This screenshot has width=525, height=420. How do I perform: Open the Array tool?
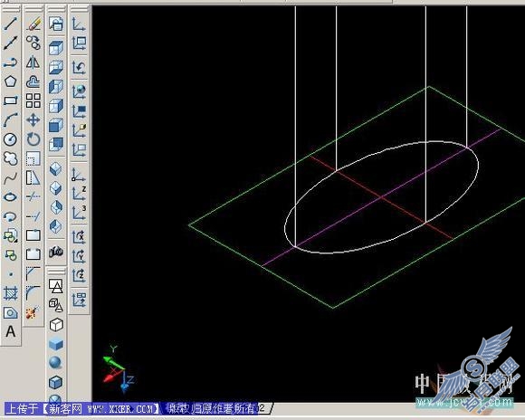(33, 100)
